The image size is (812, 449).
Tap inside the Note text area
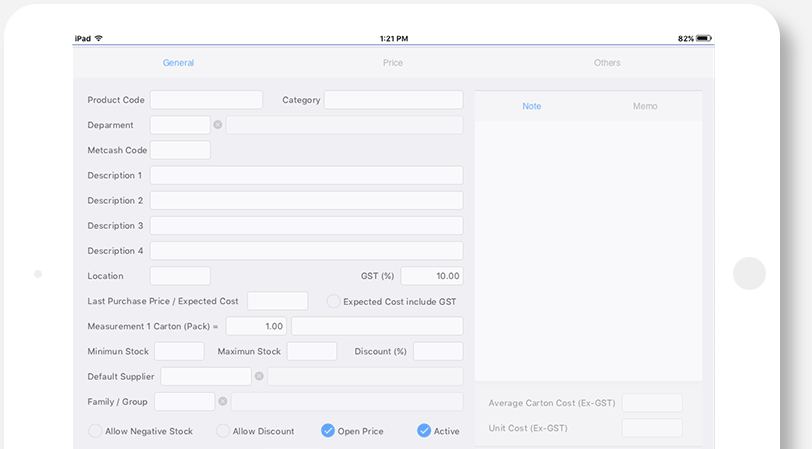pyautogui.click(x=588, y=251)
